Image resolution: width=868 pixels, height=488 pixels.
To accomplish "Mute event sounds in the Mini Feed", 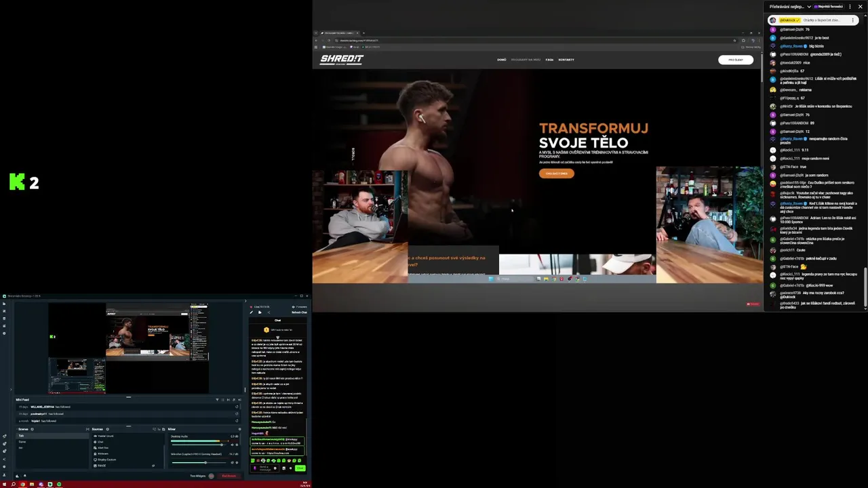I will (239, 400).
